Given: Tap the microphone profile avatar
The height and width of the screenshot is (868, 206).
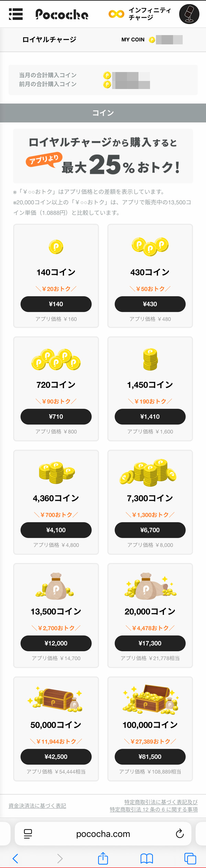Looking at the screenshot, I should [x=189, y=14].
